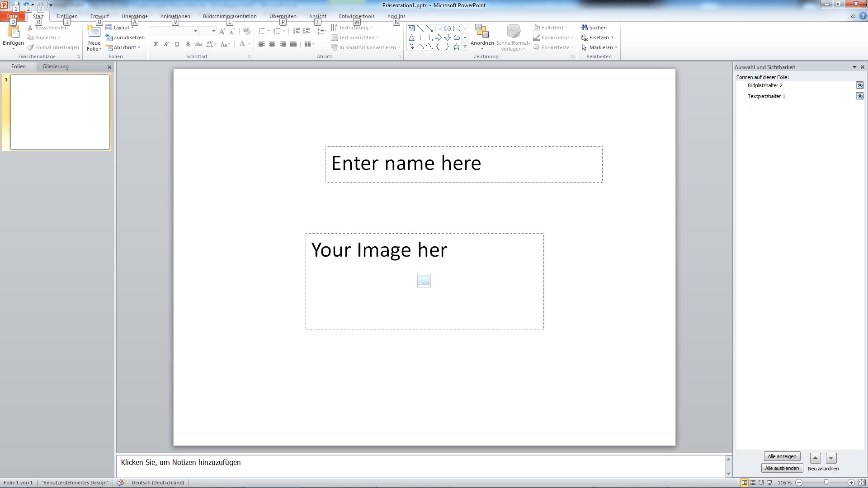The image size is (868, 488).
Task: Switch to reading view in status bar
Action: (761, 483)
